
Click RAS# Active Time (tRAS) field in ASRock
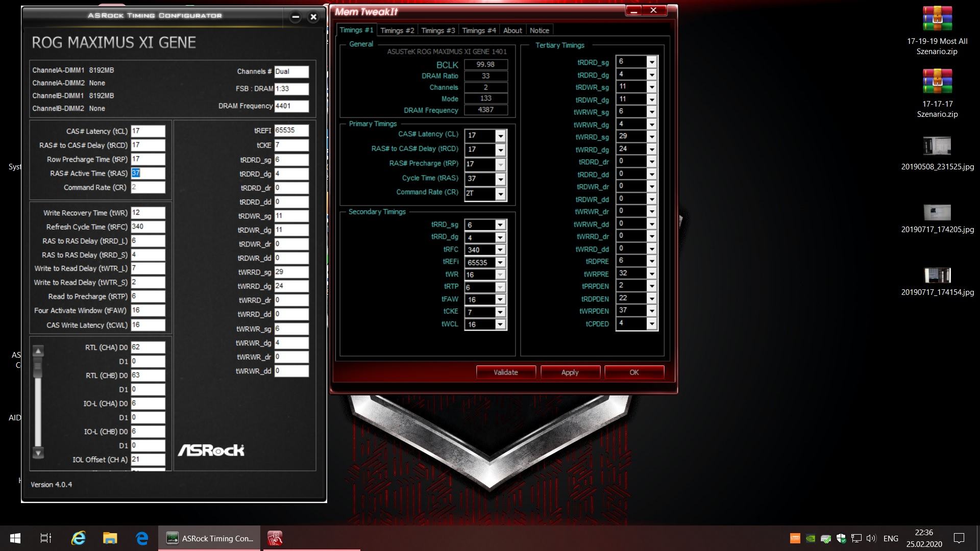[148, 173]
